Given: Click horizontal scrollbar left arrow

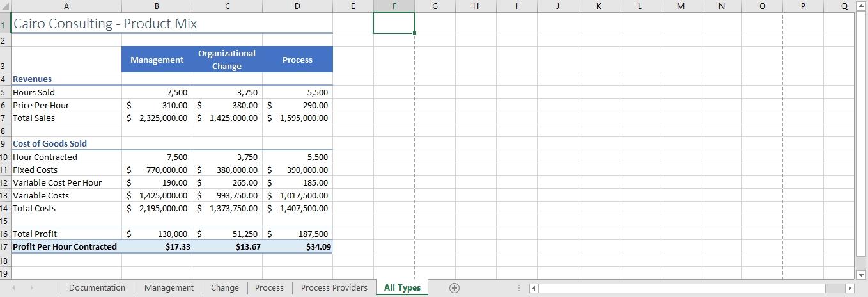Looking at the screenshot, I should click(x=535, y=288).
